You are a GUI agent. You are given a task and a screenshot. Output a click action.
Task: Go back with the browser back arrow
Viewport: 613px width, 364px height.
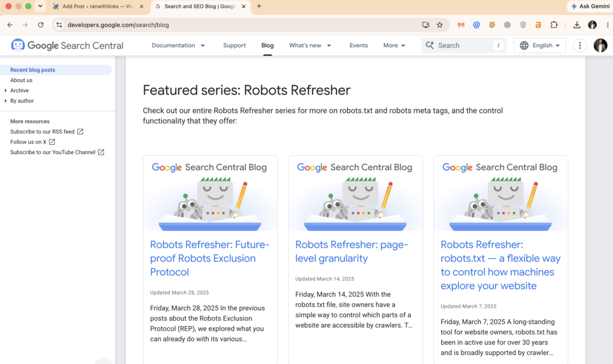(10, 25)
